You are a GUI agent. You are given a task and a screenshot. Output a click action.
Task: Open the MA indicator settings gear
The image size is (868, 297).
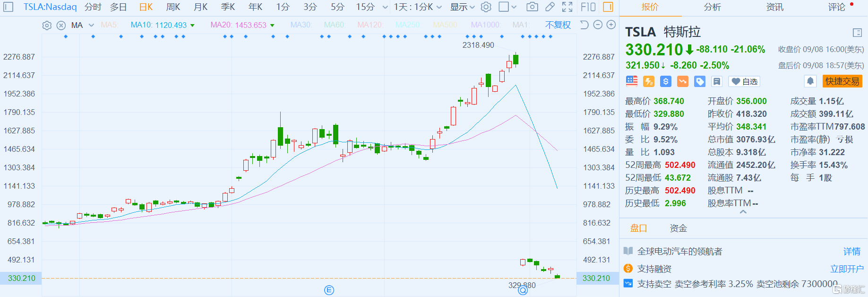pos(47,26)
